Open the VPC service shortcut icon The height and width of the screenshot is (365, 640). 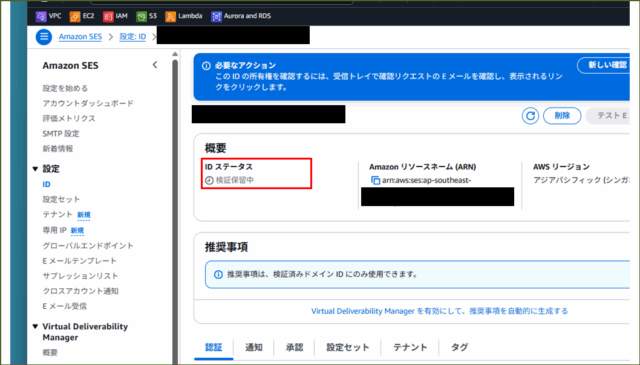click(41, 16)
